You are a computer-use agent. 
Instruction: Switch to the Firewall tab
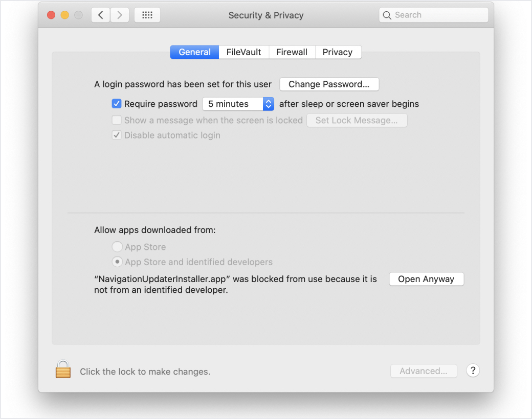[292, 52]
